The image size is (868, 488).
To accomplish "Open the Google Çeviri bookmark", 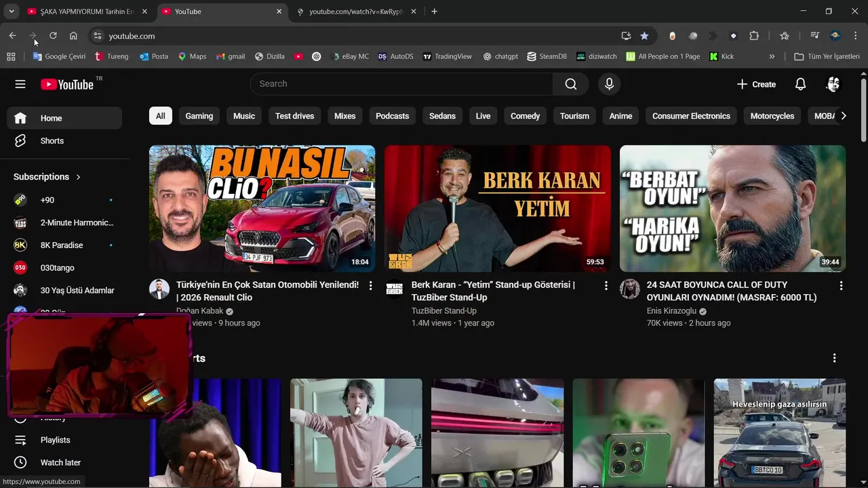I will [x=60, y=56].
